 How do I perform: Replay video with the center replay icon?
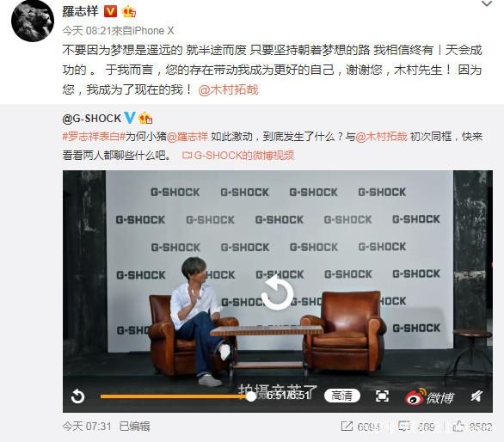(277, 294)
